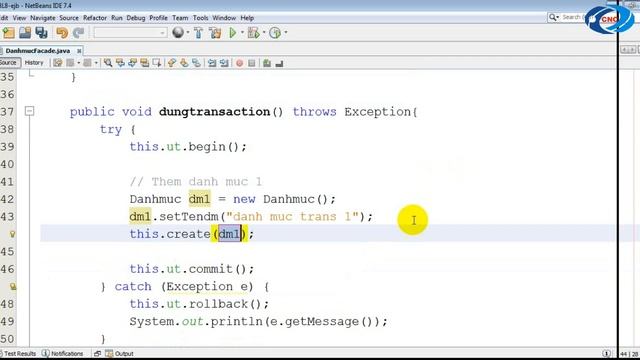Click Next Bookmark icon

[x=184, y=63]
